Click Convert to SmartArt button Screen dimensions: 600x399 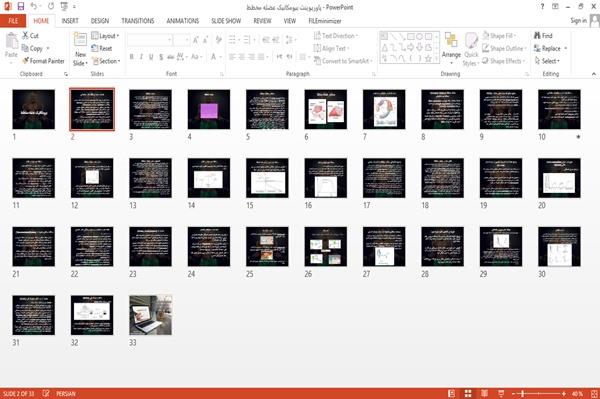343,61
